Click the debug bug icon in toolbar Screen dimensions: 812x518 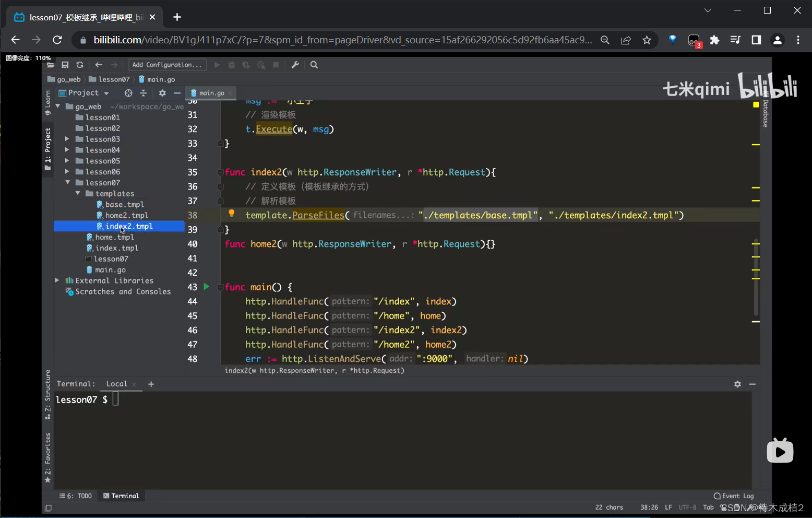pyautogui.click(x=232, y=65)
